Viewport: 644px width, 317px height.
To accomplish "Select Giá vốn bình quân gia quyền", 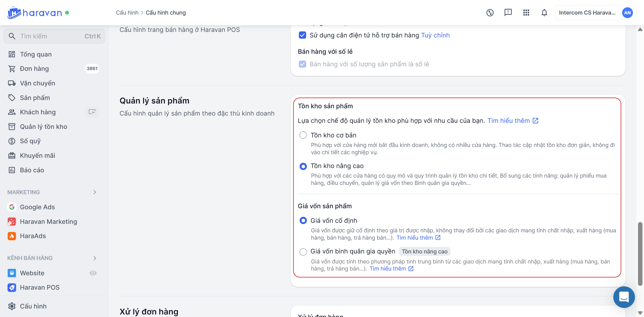I will point(303,251).
